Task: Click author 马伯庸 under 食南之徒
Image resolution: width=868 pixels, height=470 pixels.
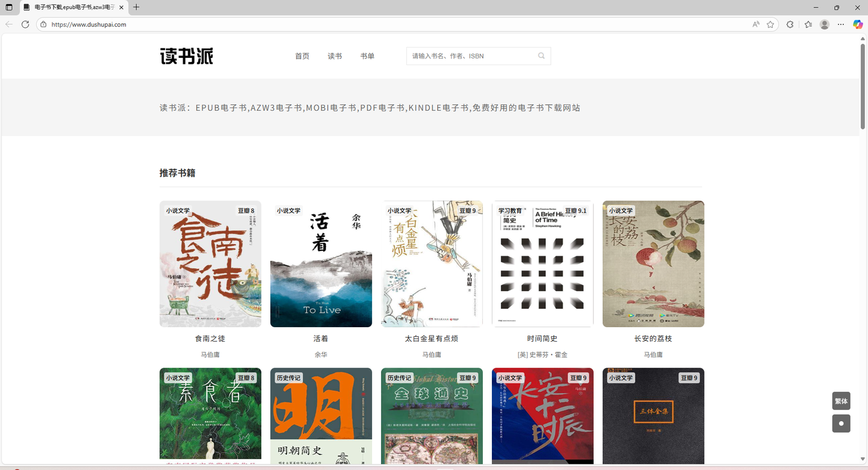Action: coord(210,355)
